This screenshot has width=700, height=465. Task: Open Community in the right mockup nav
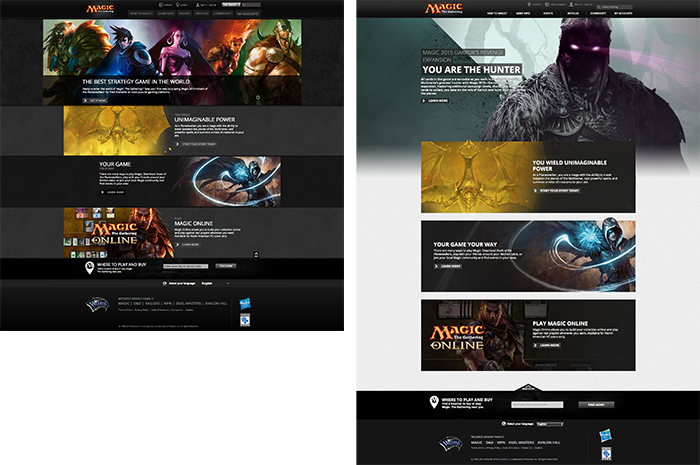point(598,13)
